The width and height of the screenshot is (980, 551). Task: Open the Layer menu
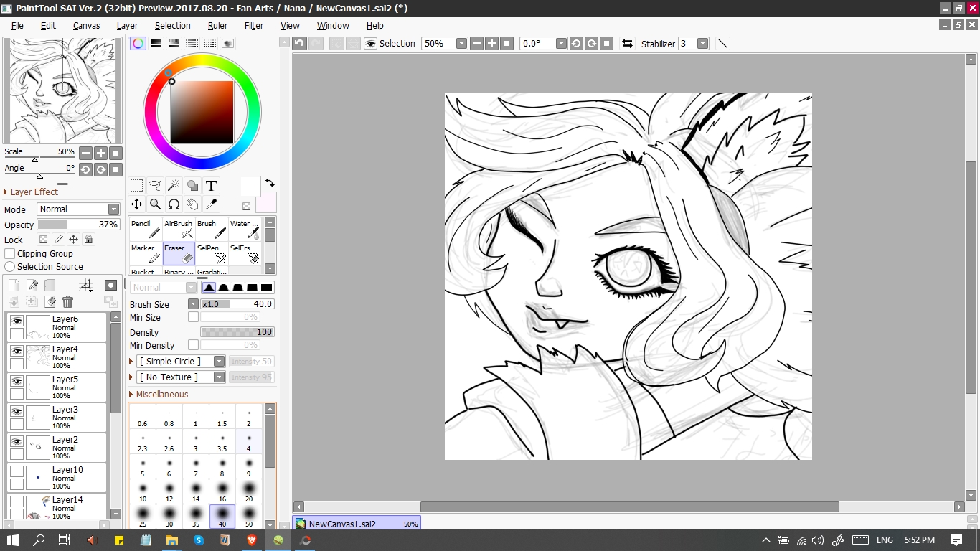click(127, 25)
